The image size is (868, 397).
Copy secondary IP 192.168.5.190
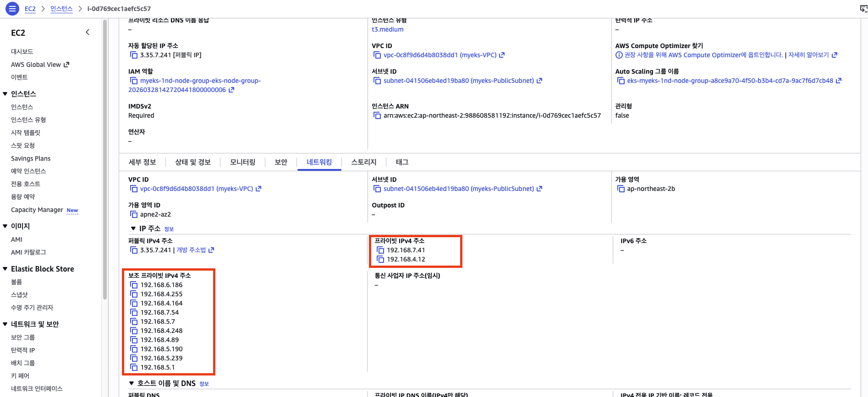(x=134, y=349)
